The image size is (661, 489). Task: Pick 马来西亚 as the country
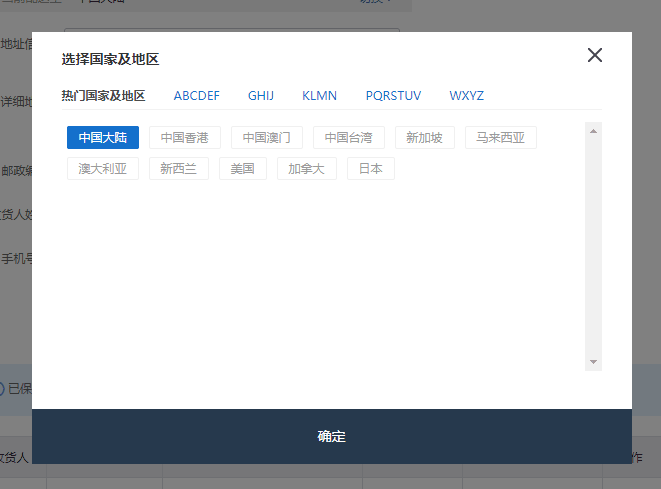501,137
